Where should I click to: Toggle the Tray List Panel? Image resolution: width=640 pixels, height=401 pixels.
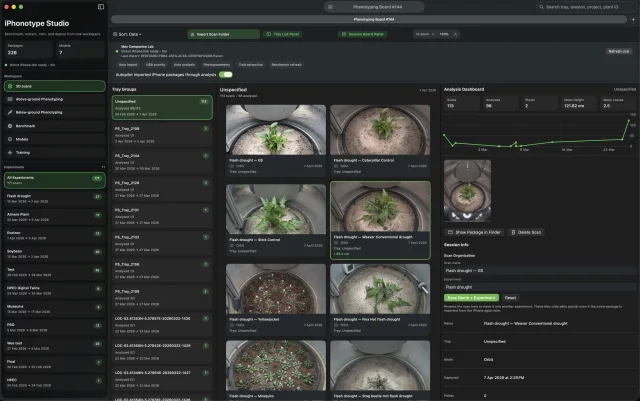pyautogui.click(x=282, y=34)
